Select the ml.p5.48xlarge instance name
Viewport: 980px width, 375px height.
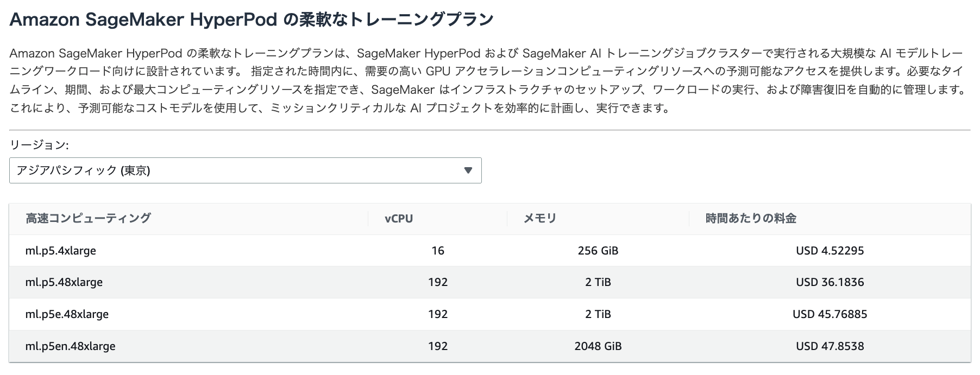[x=64, y=282]
